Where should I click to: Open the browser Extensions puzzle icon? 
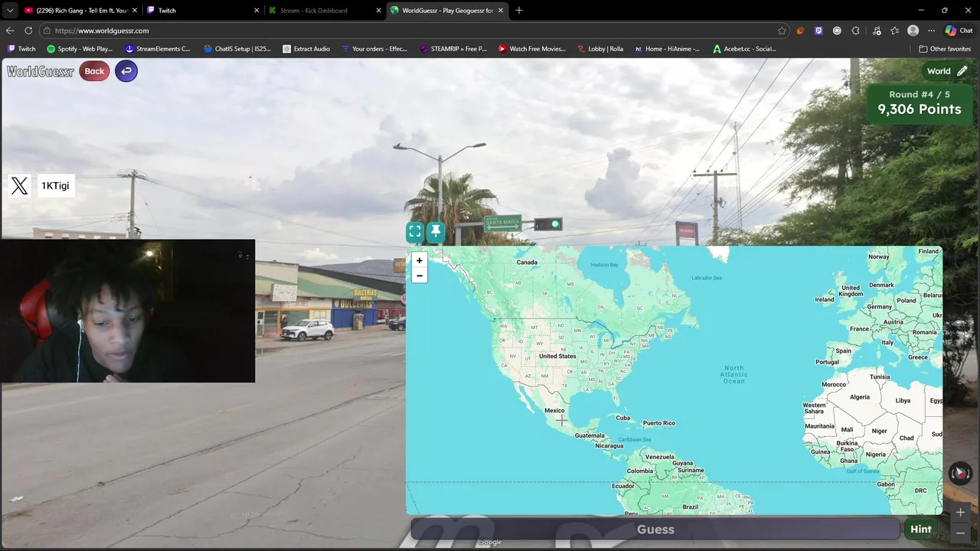855,31
